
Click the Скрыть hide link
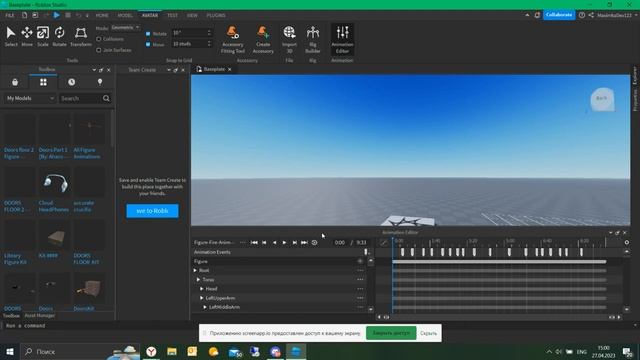point(429,333)
